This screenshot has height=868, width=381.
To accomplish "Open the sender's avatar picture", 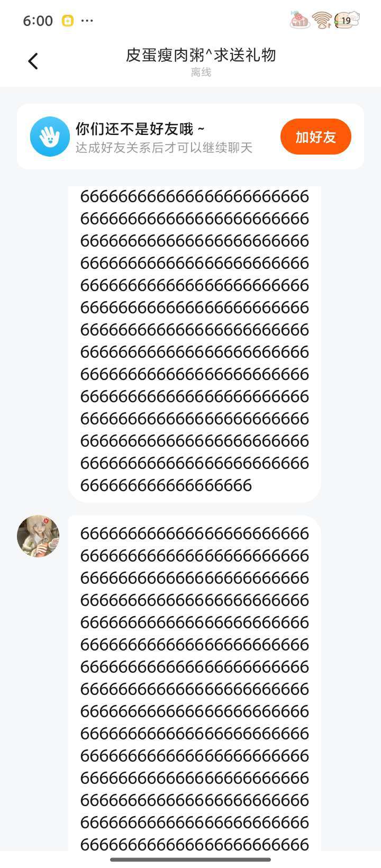I will (x=38, y=536).
